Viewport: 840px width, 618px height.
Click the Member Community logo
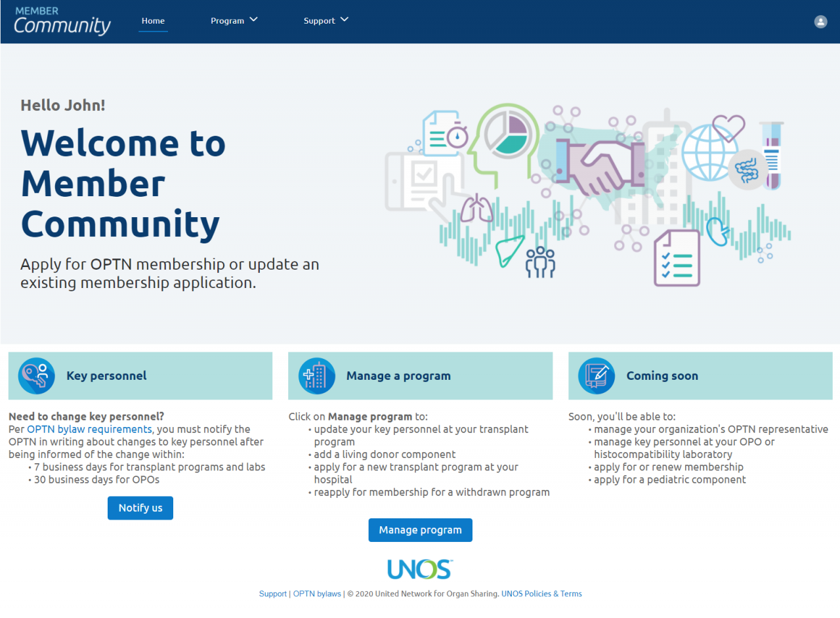point(62,21)
